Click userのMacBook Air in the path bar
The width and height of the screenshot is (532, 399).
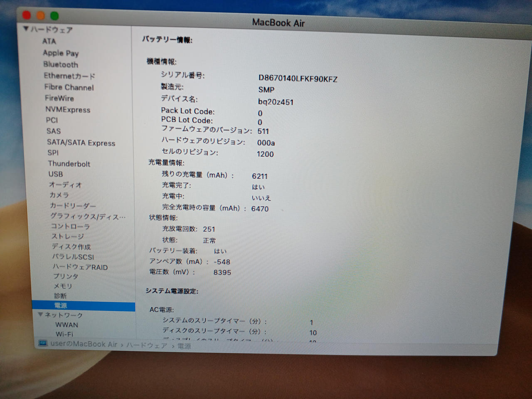point(84,344)
